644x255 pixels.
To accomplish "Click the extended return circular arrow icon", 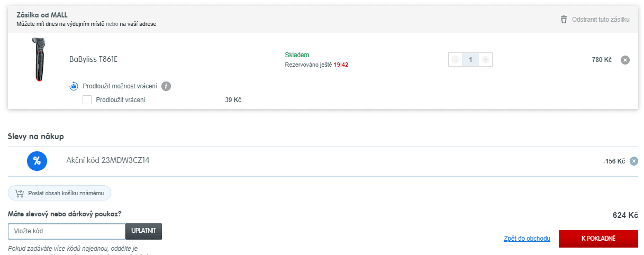I will (x=74, y=86).
